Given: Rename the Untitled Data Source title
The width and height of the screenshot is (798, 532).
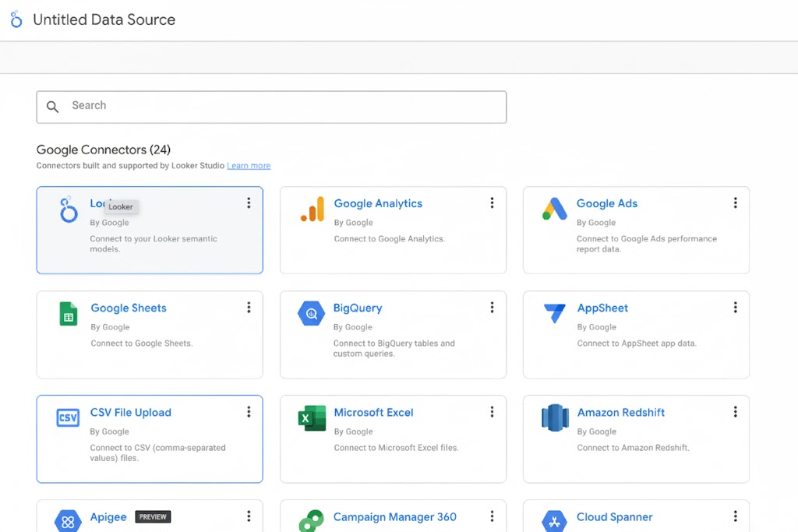Looking at the screenshot, I should tap(104, 19).
